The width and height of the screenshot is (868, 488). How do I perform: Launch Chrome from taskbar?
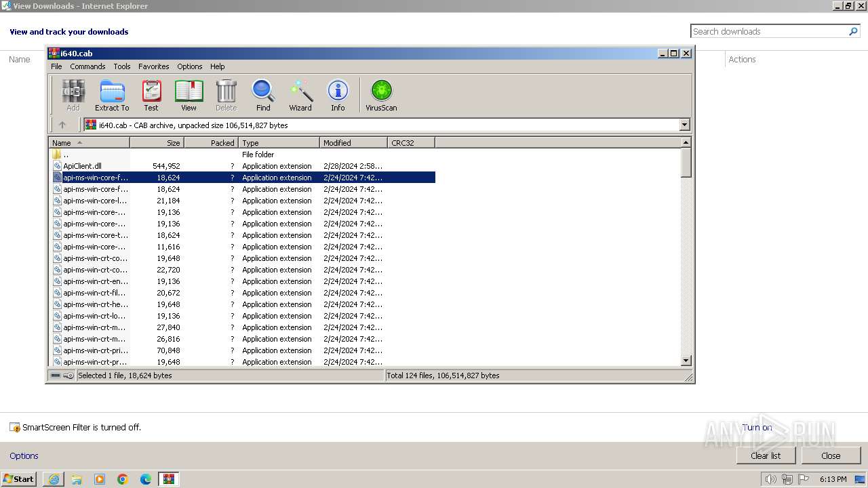[x=123, y=479]
